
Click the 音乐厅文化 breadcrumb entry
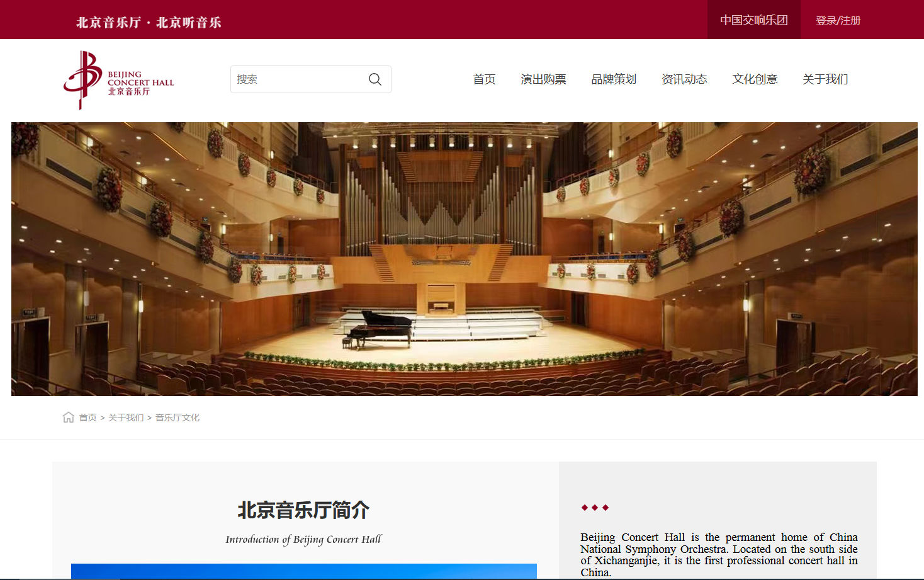pos(177,418)
